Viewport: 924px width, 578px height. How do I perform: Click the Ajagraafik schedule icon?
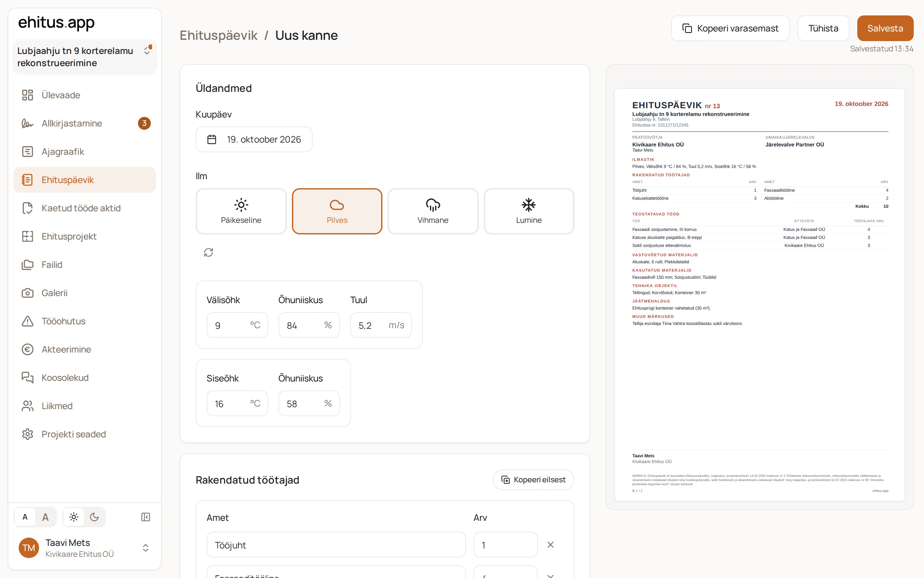(x=28, y=151)
